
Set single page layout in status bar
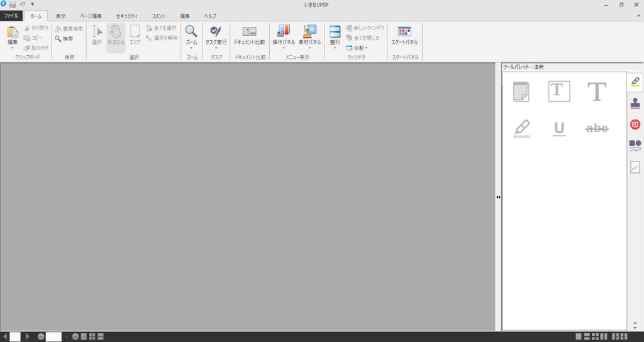(x=579, y=337)
